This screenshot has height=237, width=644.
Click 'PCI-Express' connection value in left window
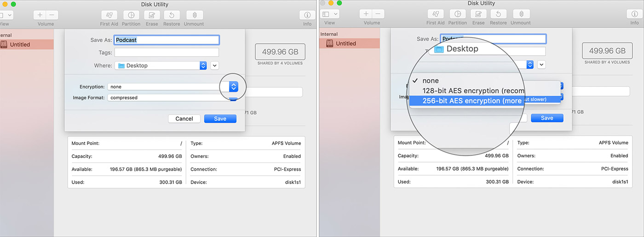click(287, 169)
